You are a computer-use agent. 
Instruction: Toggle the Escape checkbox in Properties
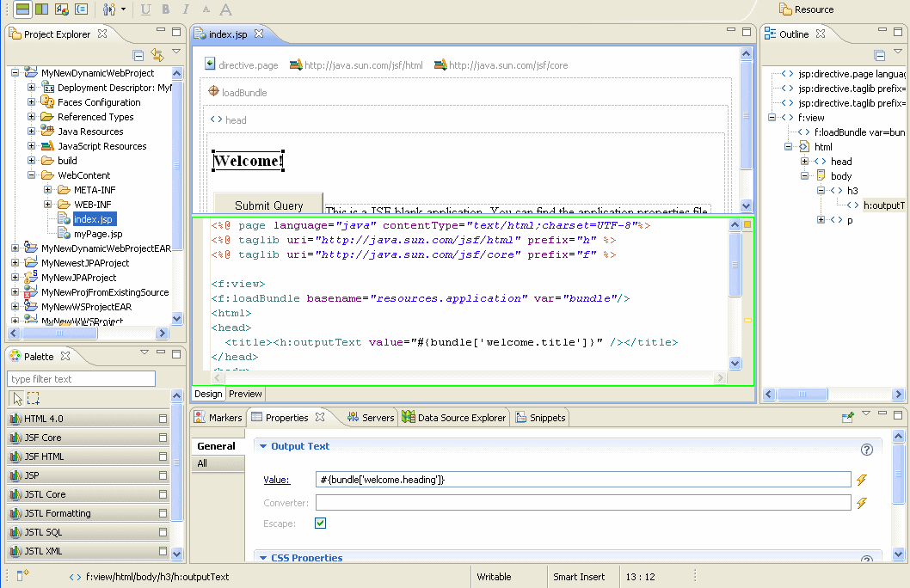[320, 523]
